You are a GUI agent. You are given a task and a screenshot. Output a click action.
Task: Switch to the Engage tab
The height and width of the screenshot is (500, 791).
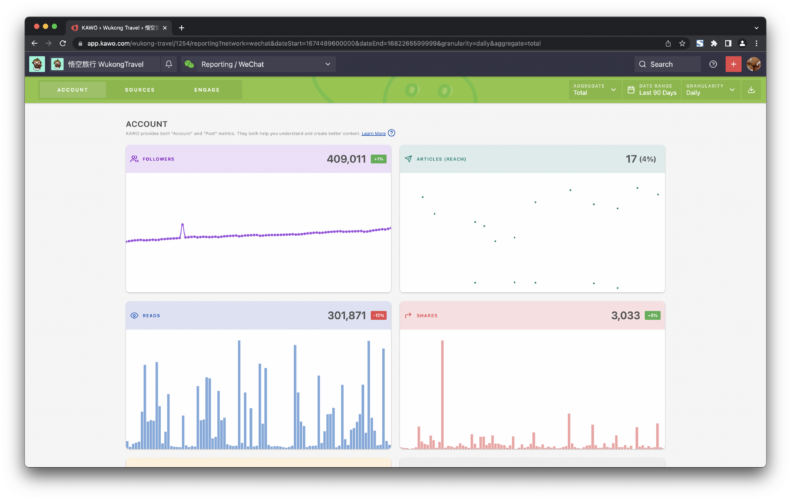pos(207,90)
